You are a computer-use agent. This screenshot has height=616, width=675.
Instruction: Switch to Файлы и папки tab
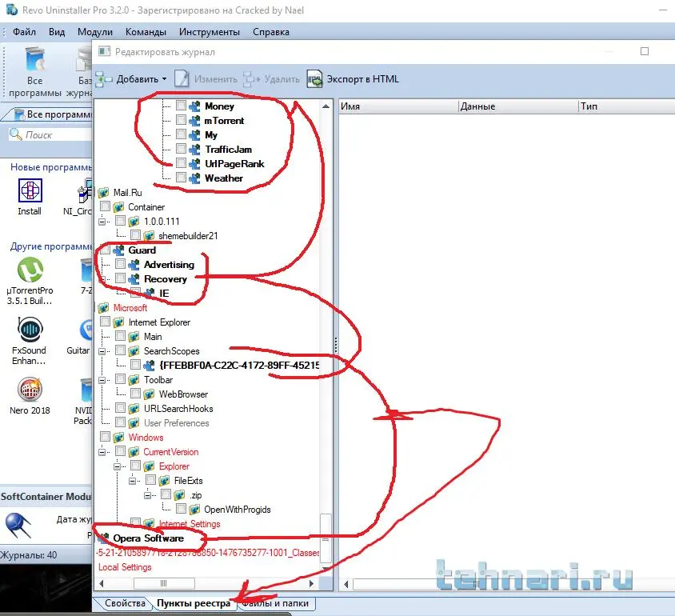click(275, 603)
